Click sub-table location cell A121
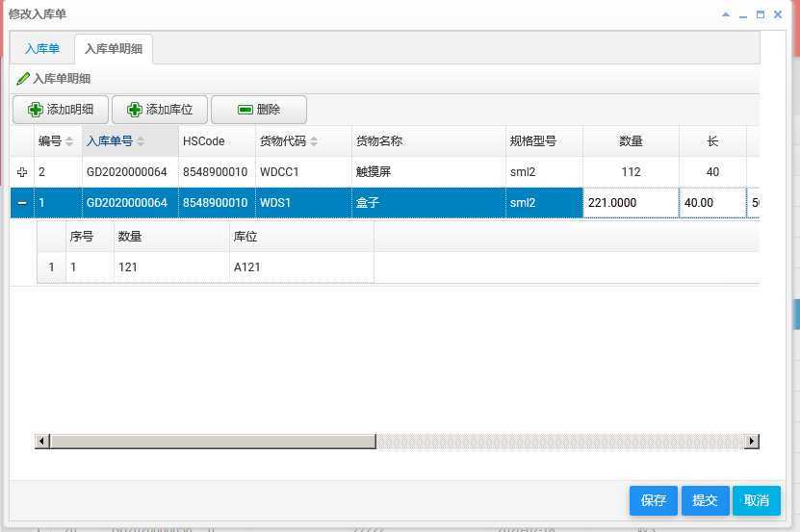Viewport: 800px width, 532px height. point(301,267)
